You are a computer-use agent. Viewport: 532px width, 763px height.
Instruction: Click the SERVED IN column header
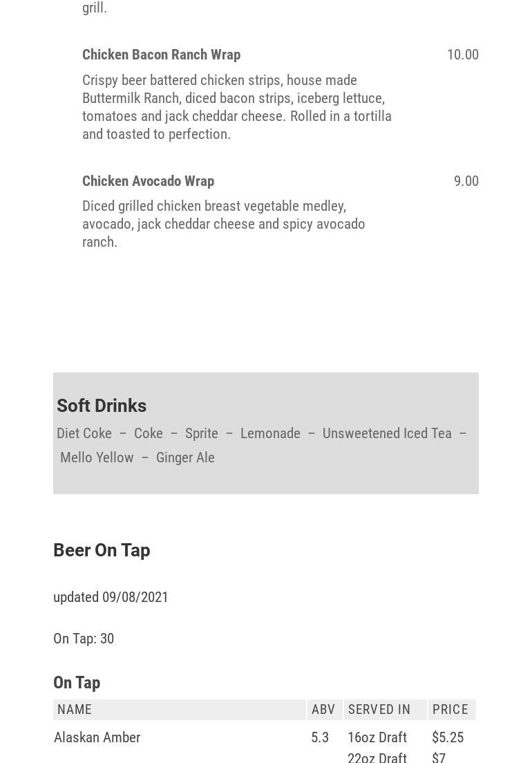click(x=379, y=710)
